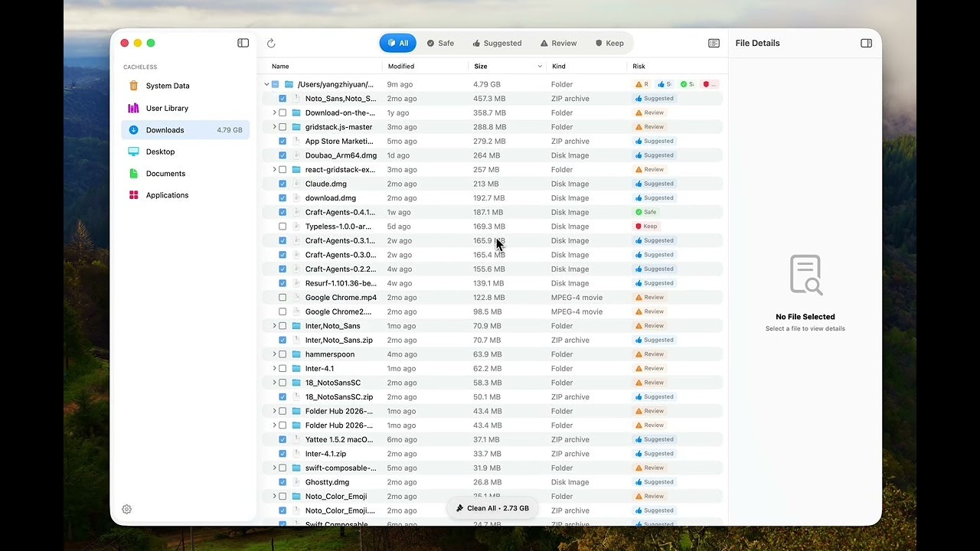Screen dimensions: 980x551
Task: Switch to the Suggested filter tab
Action: (x=497, y=43)
